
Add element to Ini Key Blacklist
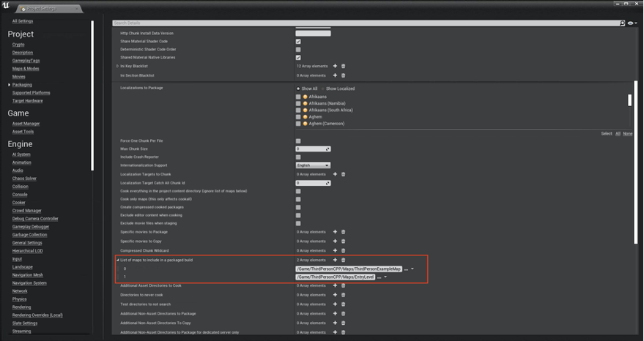(335, 66)
